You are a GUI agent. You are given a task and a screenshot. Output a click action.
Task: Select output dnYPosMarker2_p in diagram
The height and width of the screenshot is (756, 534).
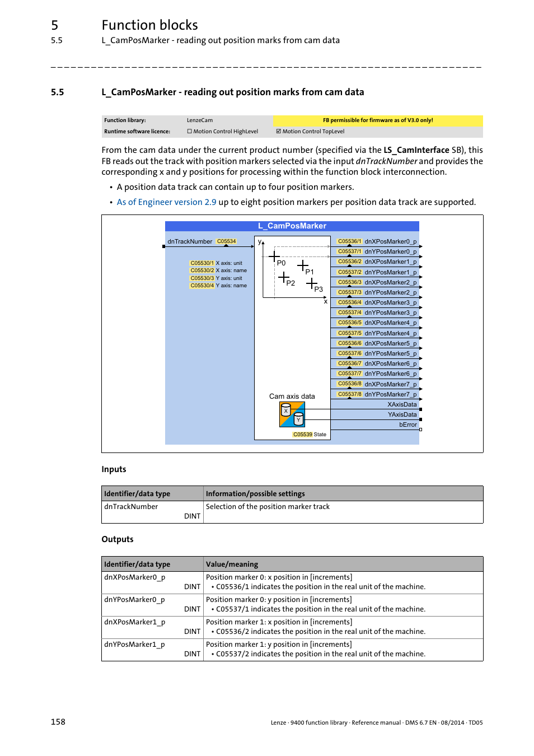[x=391, y=293]
